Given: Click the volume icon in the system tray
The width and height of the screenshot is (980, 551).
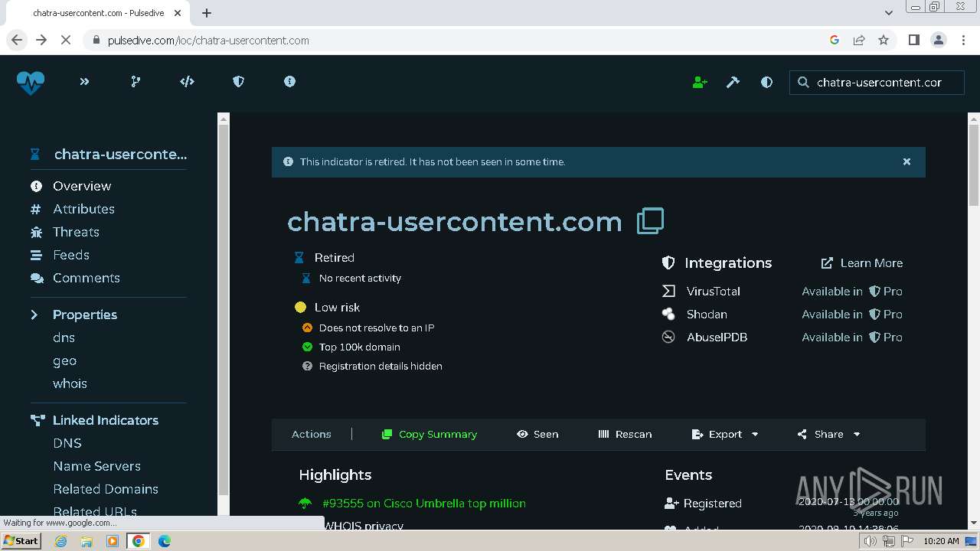Looking at the screenshot, I should (871, 541).
